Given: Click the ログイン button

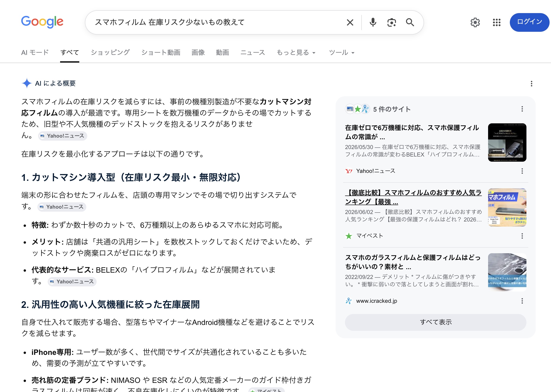Looking at the screenshot, I should coord(529,22).
